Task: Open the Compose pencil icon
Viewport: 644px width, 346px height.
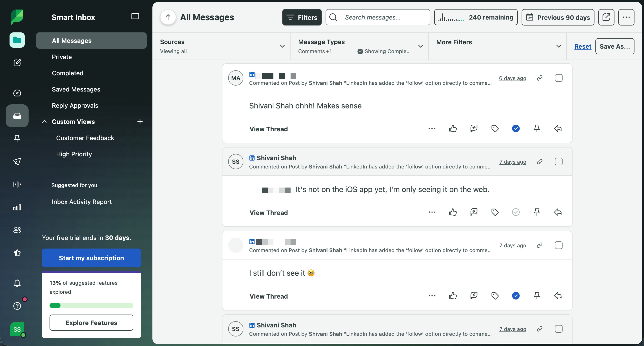Action: (x=17, y=62)
